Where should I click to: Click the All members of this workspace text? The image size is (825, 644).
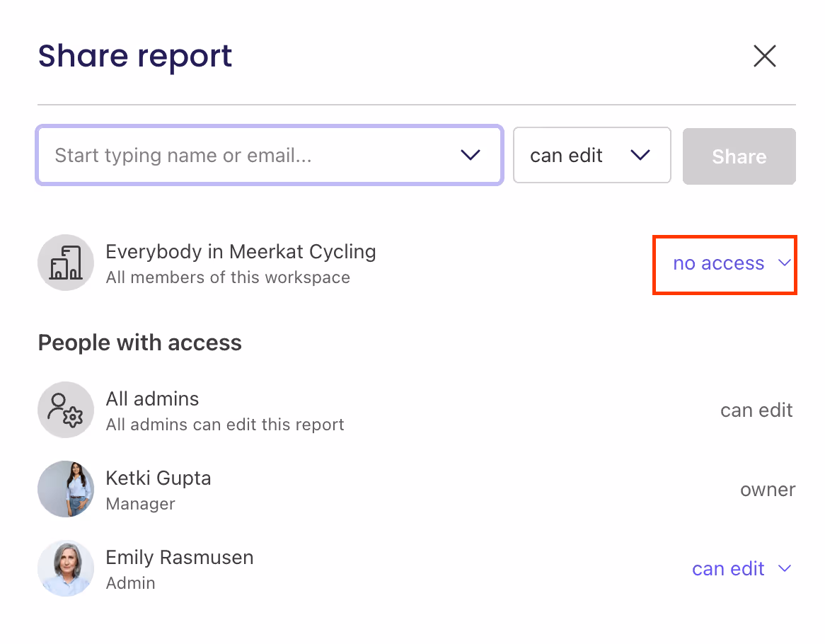pyautogui.click(x=228, y=277)
